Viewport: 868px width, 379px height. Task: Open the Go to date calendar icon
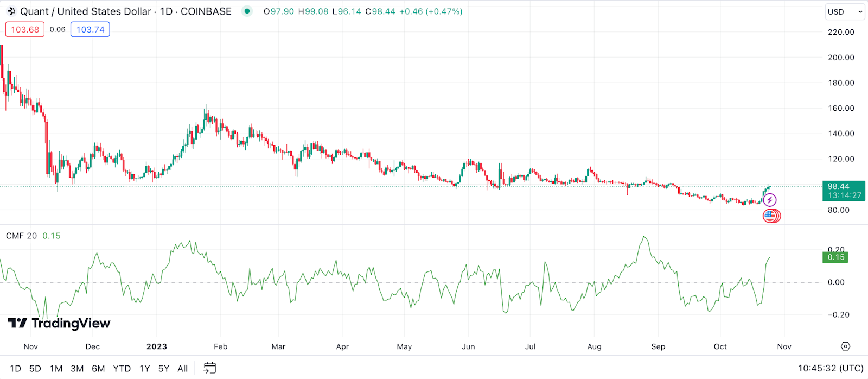[210, 368]
